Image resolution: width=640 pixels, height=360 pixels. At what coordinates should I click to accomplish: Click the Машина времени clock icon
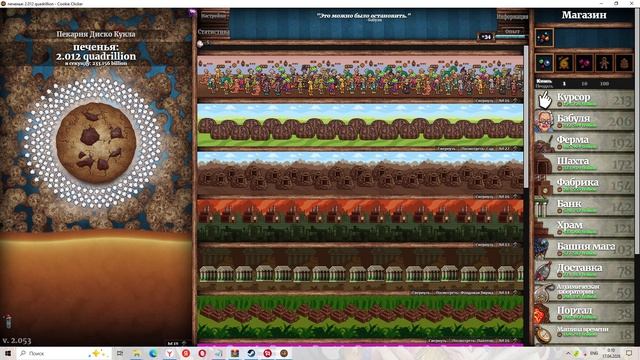[x=544, y=334]
